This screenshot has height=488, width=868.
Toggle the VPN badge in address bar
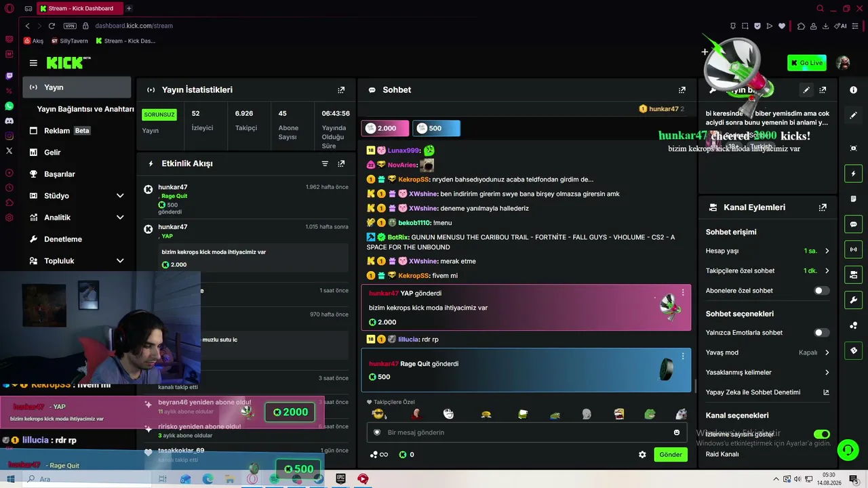click(70, 26)
